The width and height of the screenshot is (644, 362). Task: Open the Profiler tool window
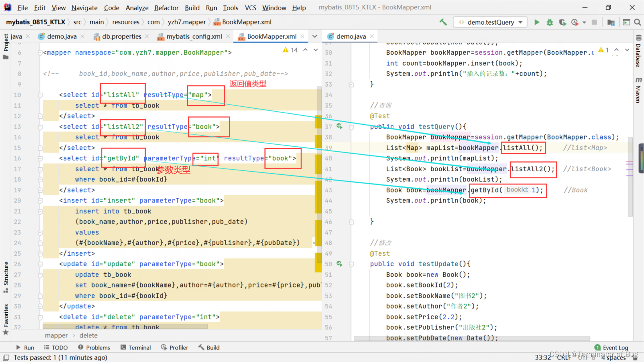point(175,348)
